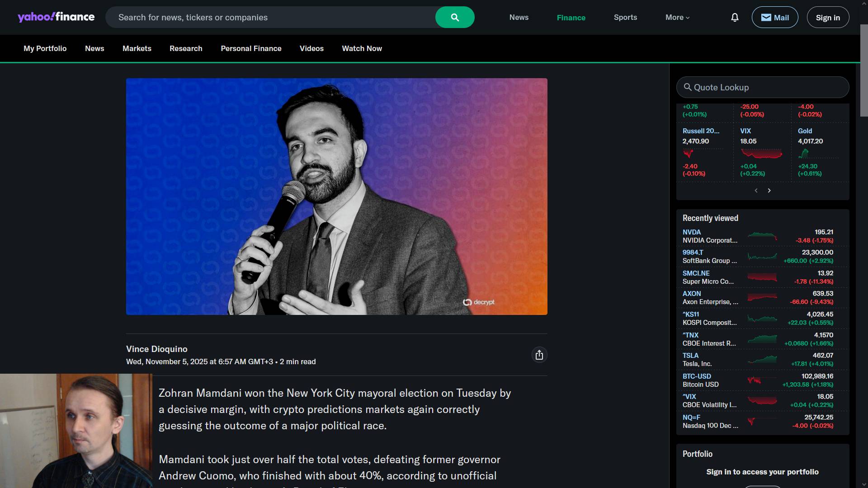Click the page vertical scrollbar
Viewport: 868px width, 488px height.
click(864, 244)
